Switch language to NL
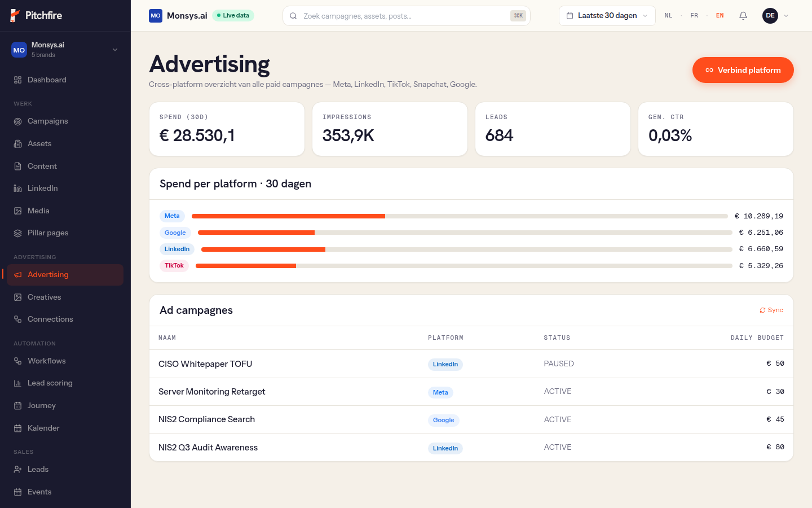Image resolution: width=812 pixels, height=508 pixels. [x=668, y=16]
